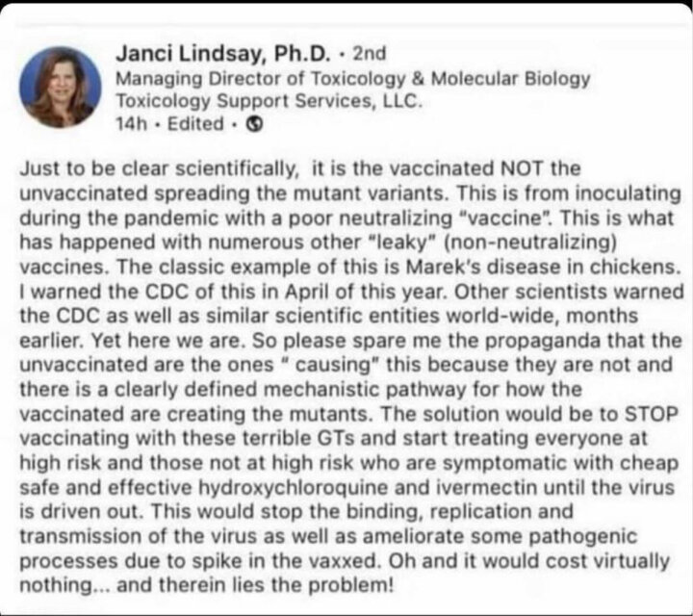Click the 2nd connection degree label

point(370,54)
